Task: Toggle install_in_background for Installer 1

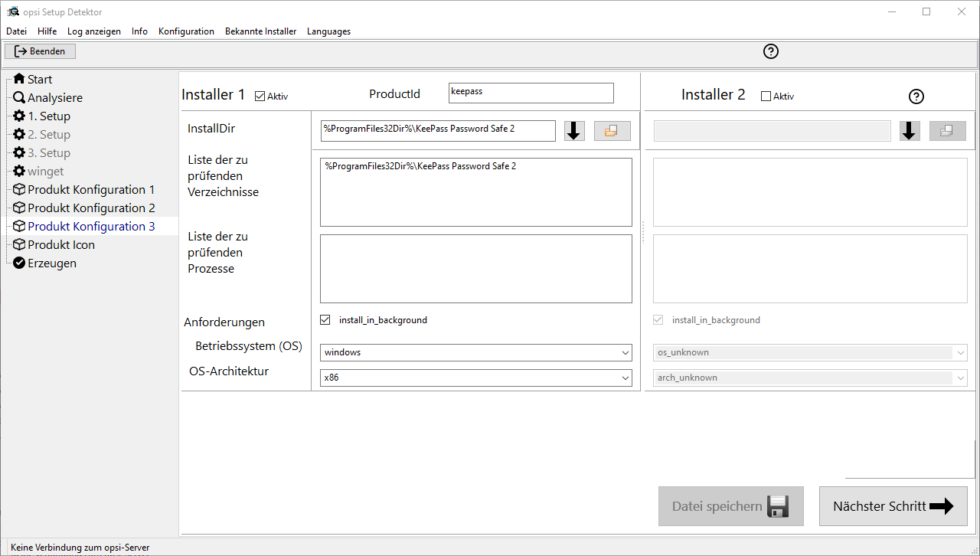Action: point(325,320)
